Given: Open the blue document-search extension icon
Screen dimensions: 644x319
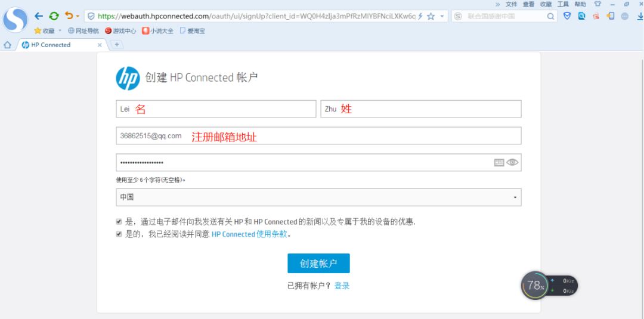Looking at the screenshot, I should pos(581,16).
